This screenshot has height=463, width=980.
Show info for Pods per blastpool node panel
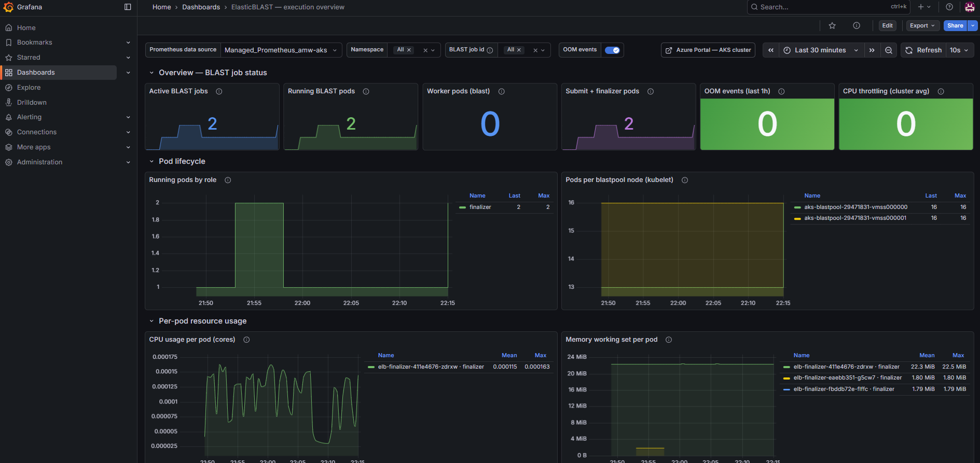pyautogui.click(x=685, y=180)
